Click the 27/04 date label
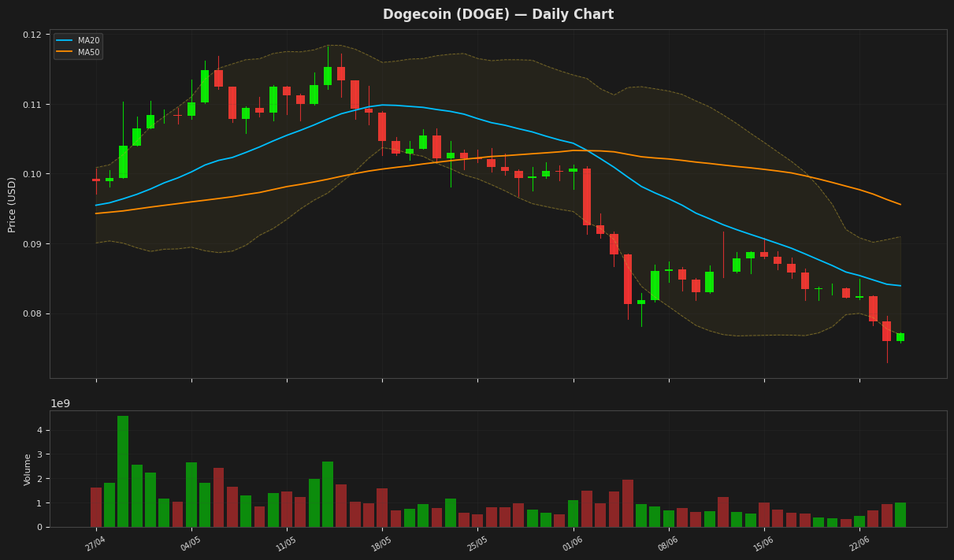Screen dimensions: 954x560 96,543
